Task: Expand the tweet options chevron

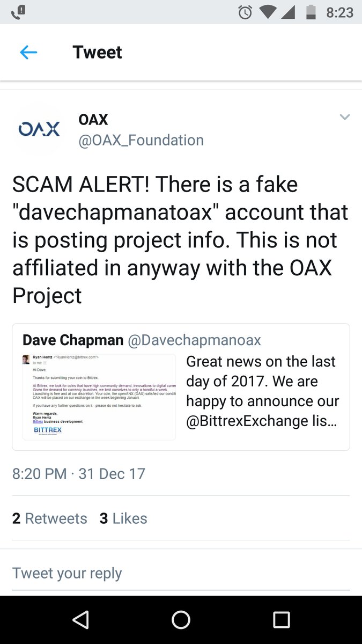Action: pyautogui.click(x=344, y=117)
